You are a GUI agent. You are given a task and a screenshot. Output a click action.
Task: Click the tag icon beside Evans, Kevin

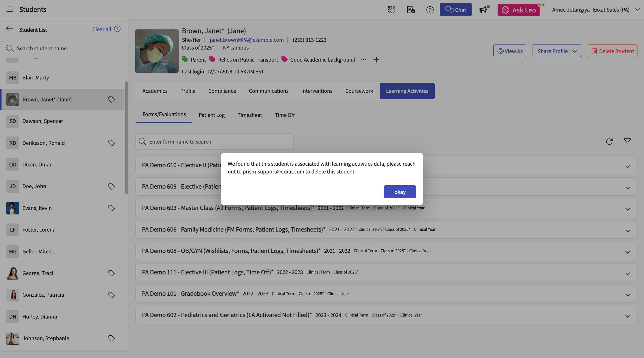coord(111,208)
